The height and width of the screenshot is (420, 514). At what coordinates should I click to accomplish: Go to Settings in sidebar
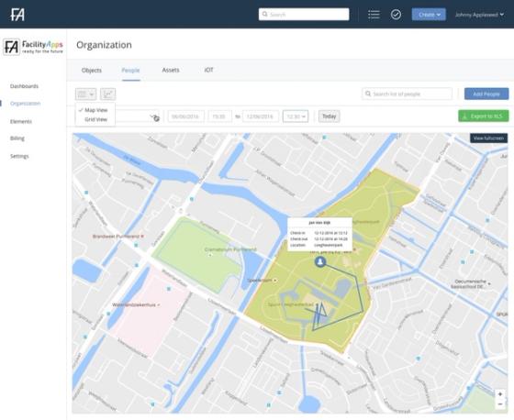tap(19, 156)
